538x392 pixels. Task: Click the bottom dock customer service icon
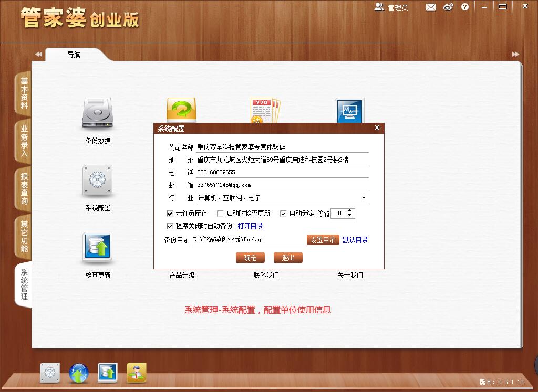coord(137,373)
